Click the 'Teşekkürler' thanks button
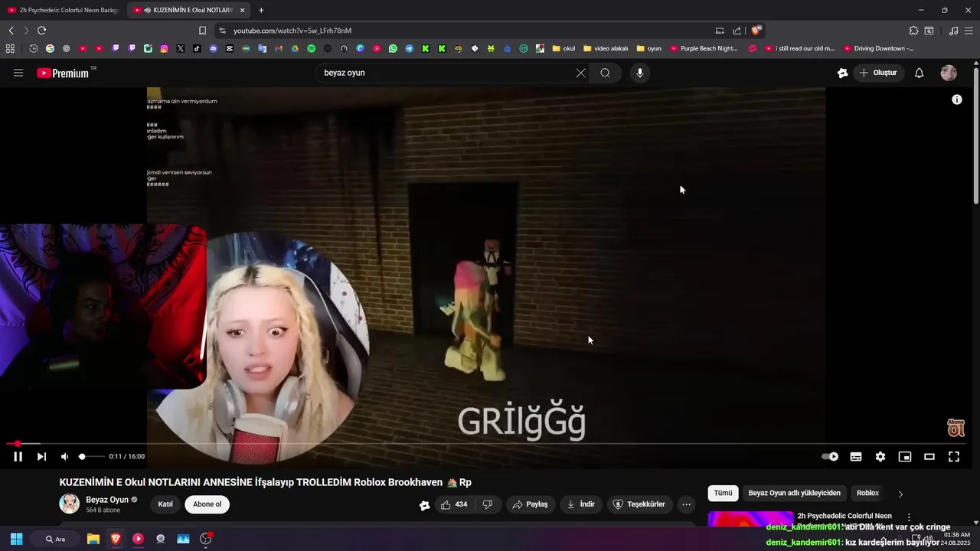980x551 pixels. point(640,504)
